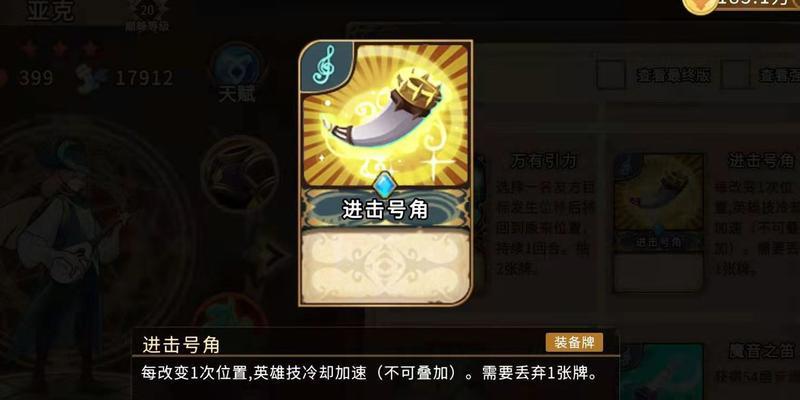Screen dimensions: 800x400
Task: Tap the icon beside 17912
Action: coord(92,79)
